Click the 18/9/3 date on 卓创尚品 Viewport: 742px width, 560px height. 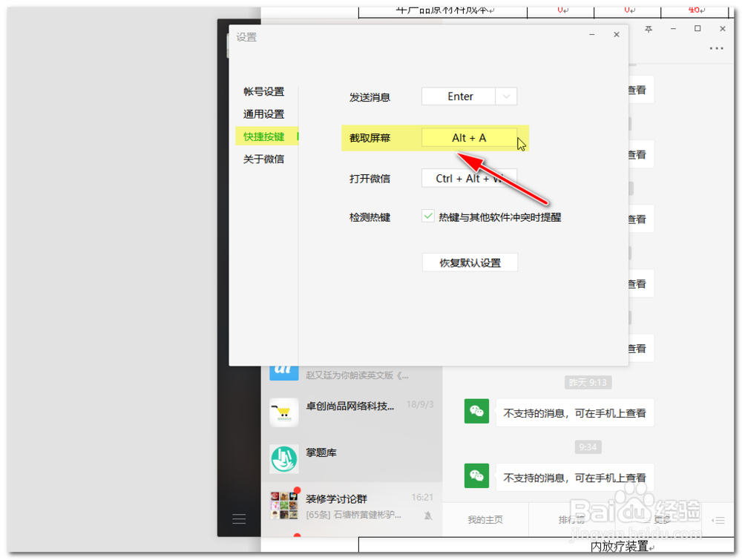tap(420, 404)
